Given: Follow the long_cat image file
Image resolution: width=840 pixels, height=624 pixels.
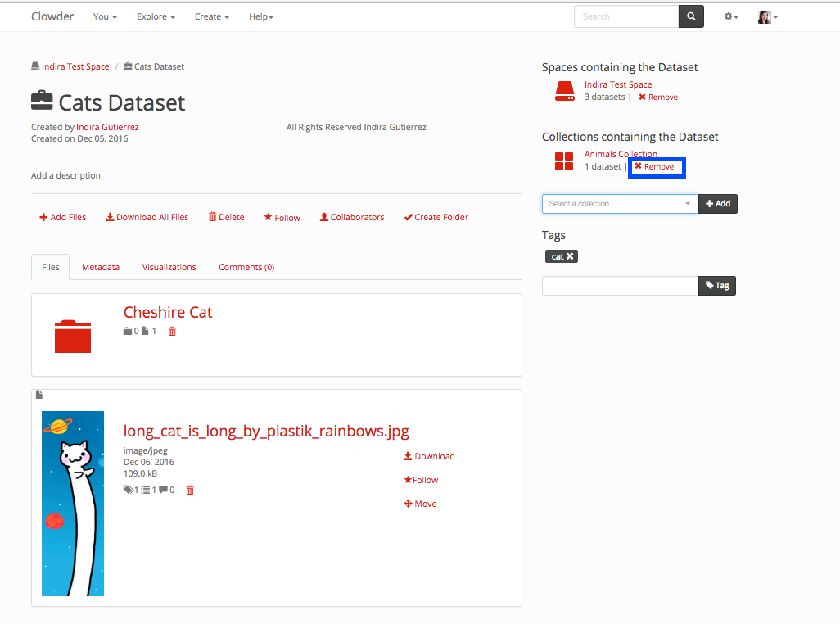Looking at the screenshot, I should point(421,480).
